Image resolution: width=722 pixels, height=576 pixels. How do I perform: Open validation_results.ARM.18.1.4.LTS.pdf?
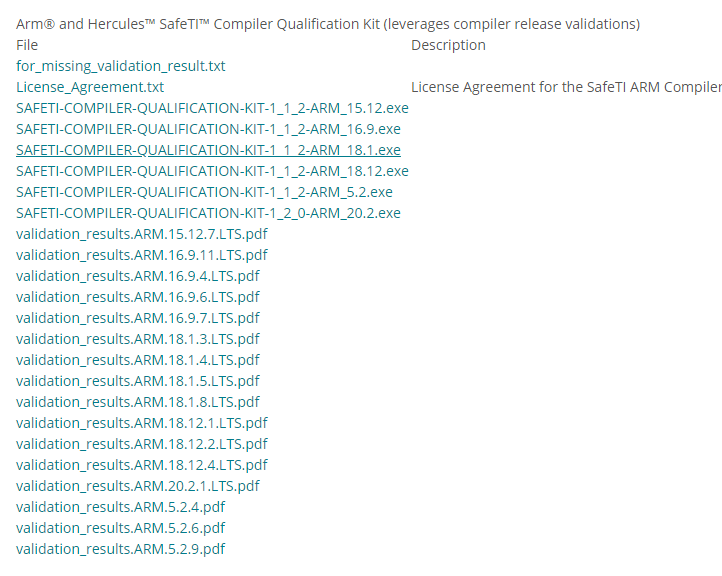[x=138, y=360]
